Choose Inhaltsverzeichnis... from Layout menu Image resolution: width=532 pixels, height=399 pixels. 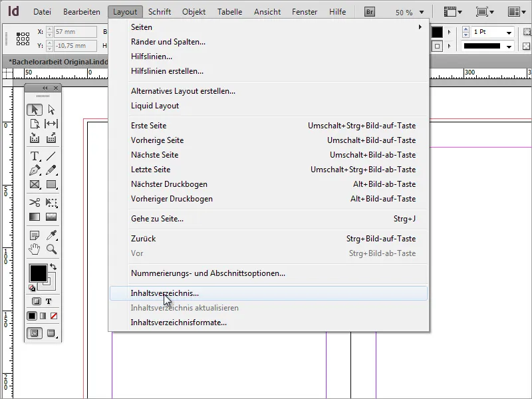point(269,293)
